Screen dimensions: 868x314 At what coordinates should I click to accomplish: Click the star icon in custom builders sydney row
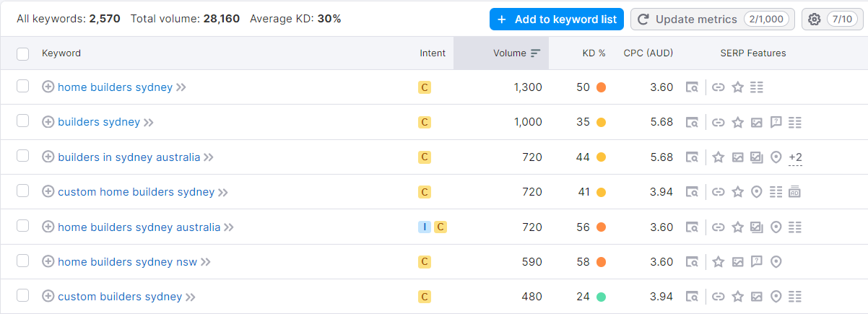pos(737,297)
